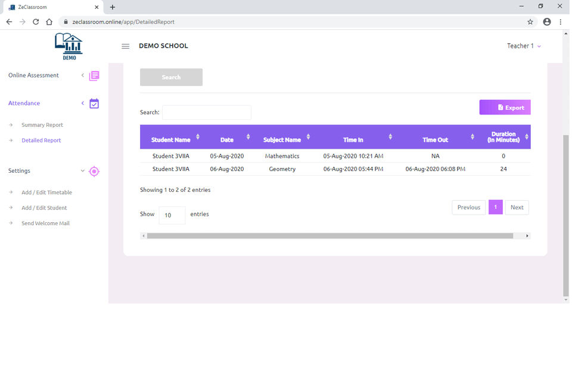Click the ZeClassroom demo school logo
This screenshot has width=572, height=392.
69,46
